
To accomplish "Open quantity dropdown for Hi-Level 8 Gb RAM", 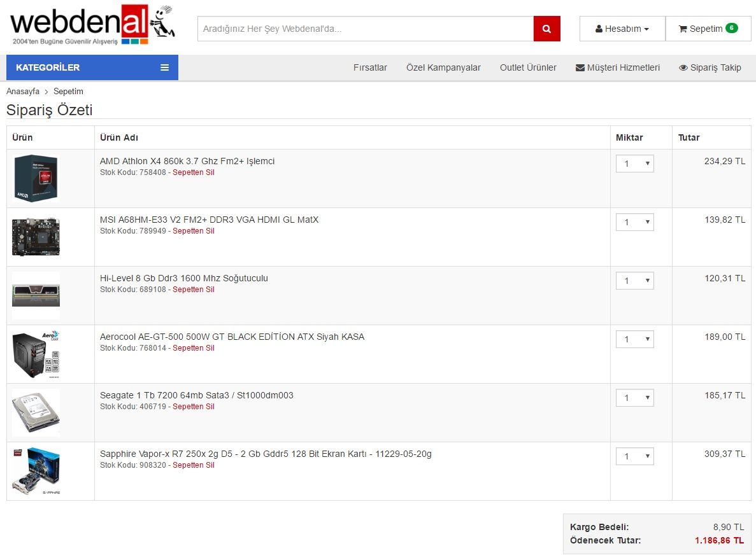I will (635, 281).
